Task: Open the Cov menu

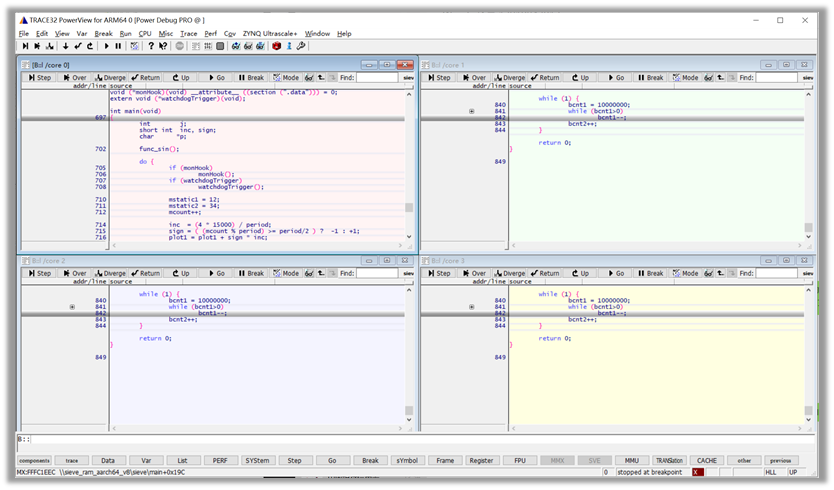Action: click(230, 34)
